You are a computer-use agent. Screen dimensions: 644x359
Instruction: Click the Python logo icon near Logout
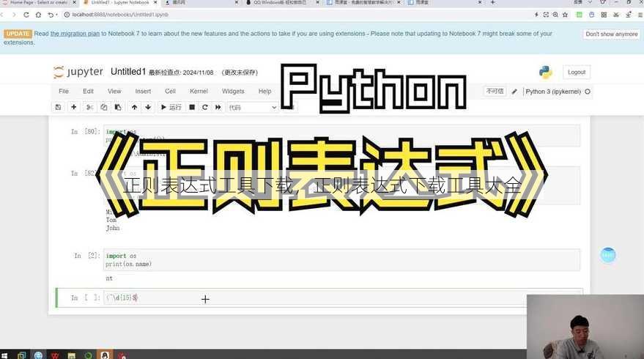click(x=545, y=73)
